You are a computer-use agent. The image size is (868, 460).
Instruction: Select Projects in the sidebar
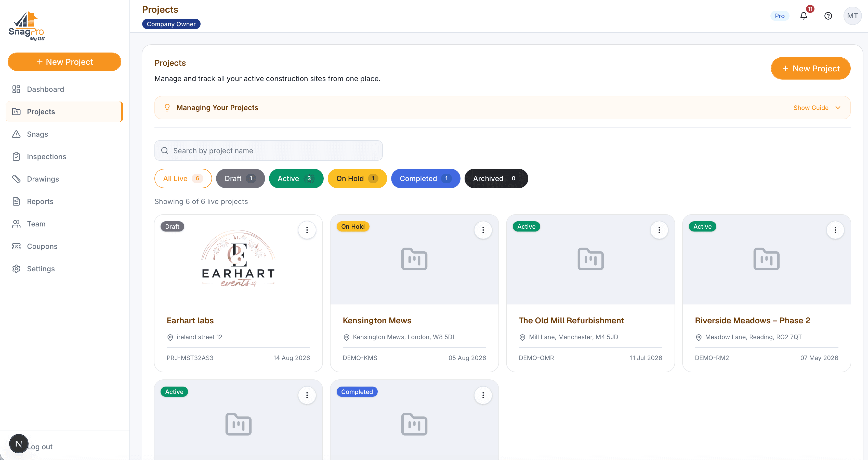(64, 112)
